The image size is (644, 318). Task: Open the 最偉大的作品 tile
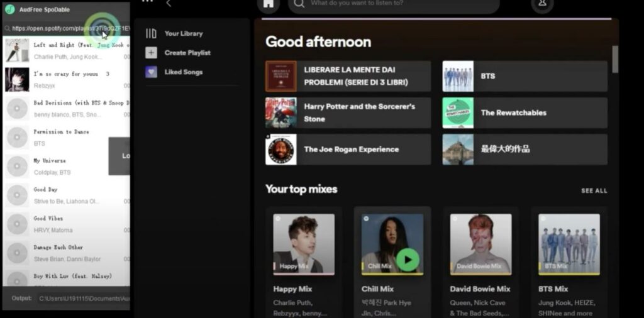[x=525, y=150]
